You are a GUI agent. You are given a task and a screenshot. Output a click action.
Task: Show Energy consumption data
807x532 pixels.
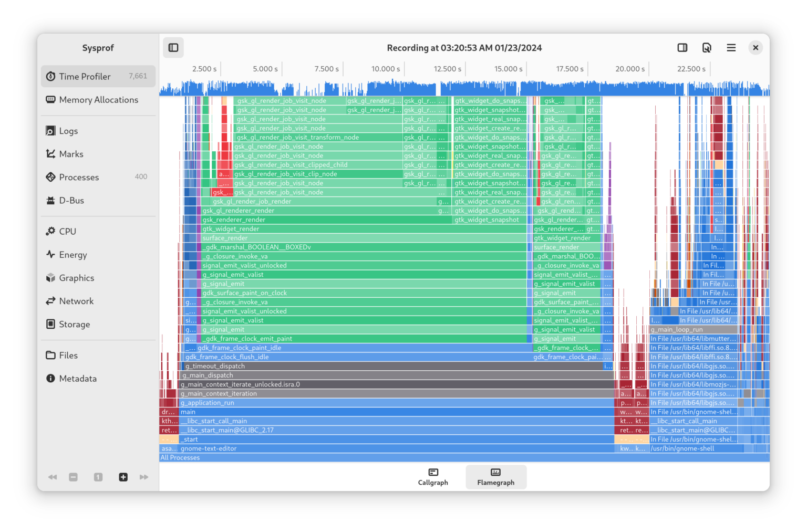click(71, 255)
